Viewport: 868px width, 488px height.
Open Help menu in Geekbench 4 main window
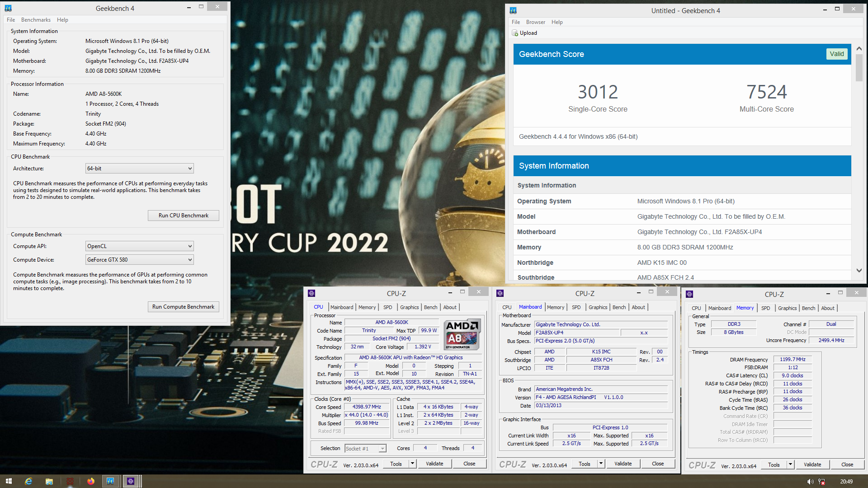coord(62,20)
